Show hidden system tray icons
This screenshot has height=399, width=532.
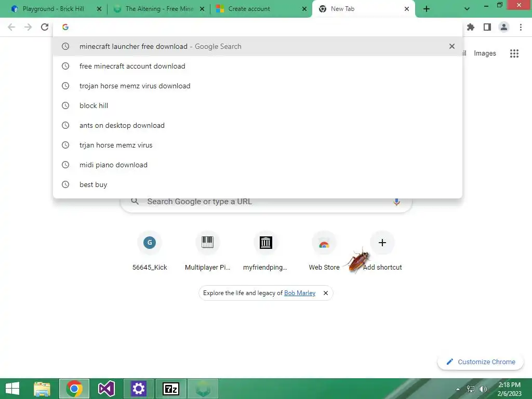tap(458, 389)
